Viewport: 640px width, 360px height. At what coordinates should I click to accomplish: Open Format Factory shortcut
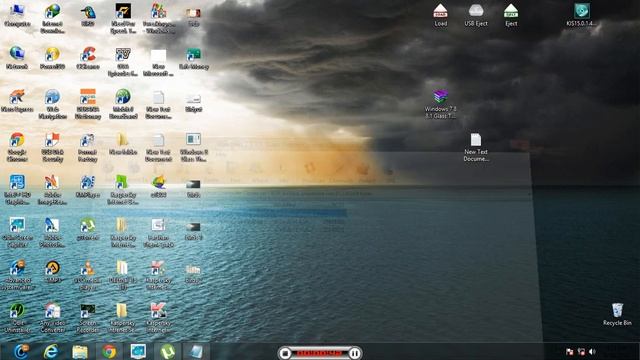(87, 147)
